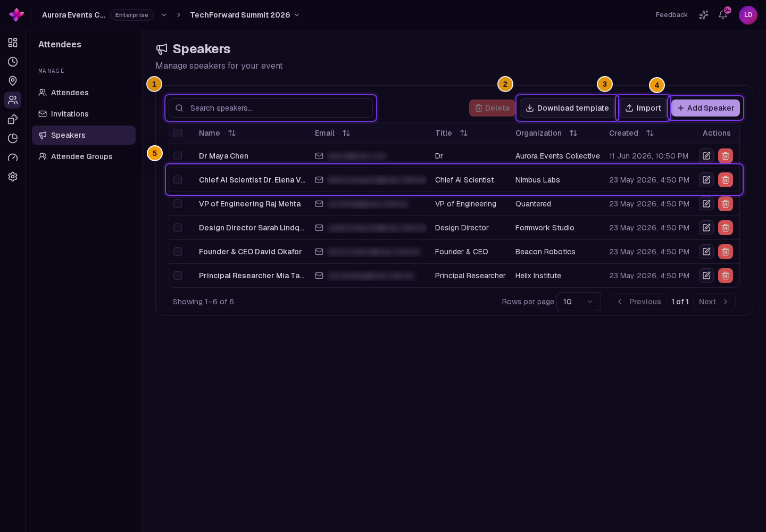
Task: Tick the VP of Engineering Raj Mehta checkbox
Action: pyautogui.click(x=178, y=204)
